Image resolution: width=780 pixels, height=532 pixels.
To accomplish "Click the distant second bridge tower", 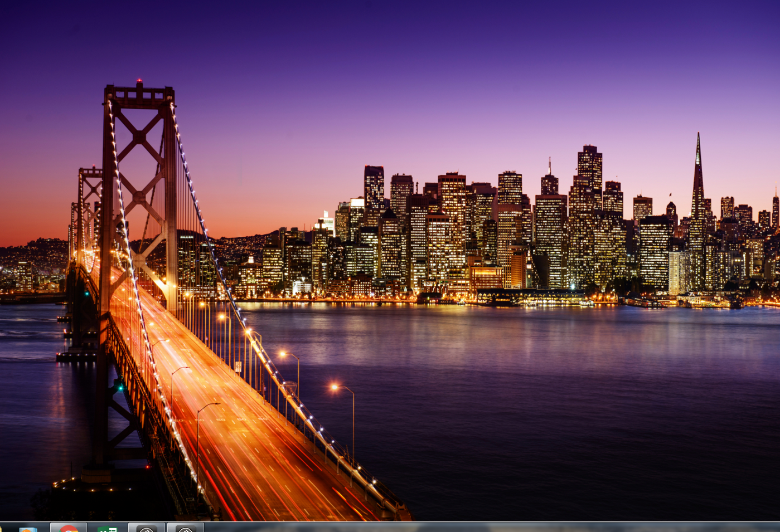I will [x=89, y=212].
